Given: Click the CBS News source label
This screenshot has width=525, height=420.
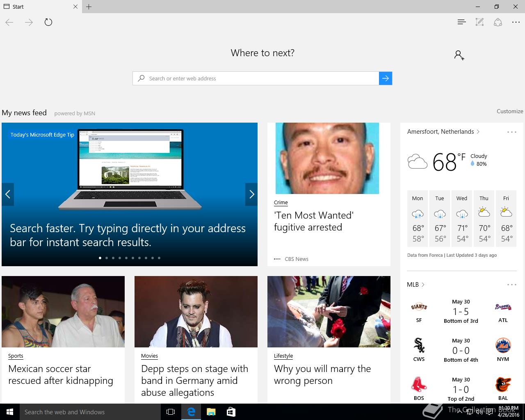Looking at the screenshot, I should (297, 259).
